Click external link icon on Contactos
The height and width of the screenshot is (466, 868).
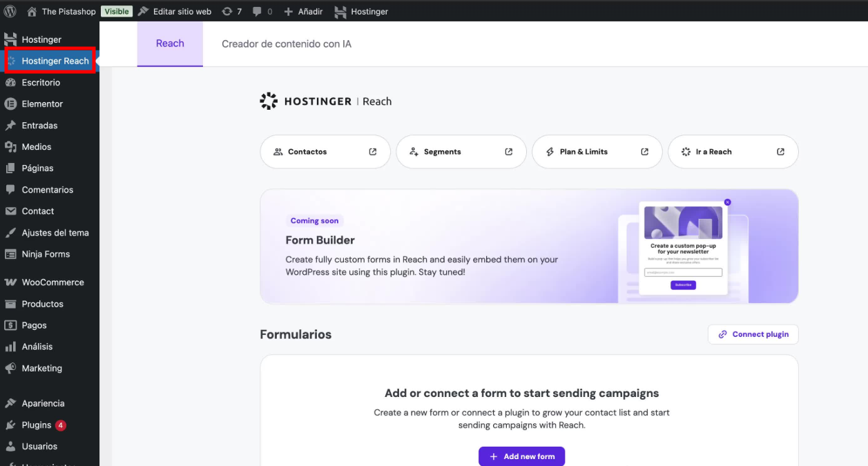pos(373,152)
